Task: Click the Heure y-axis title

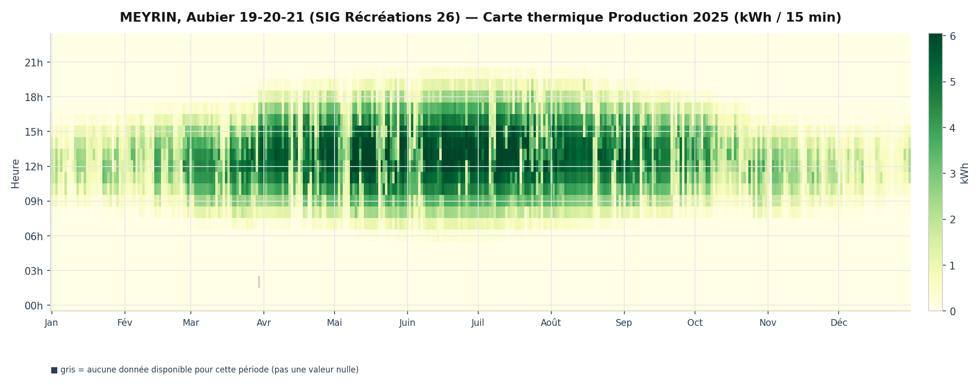Action: coord(15,174)
